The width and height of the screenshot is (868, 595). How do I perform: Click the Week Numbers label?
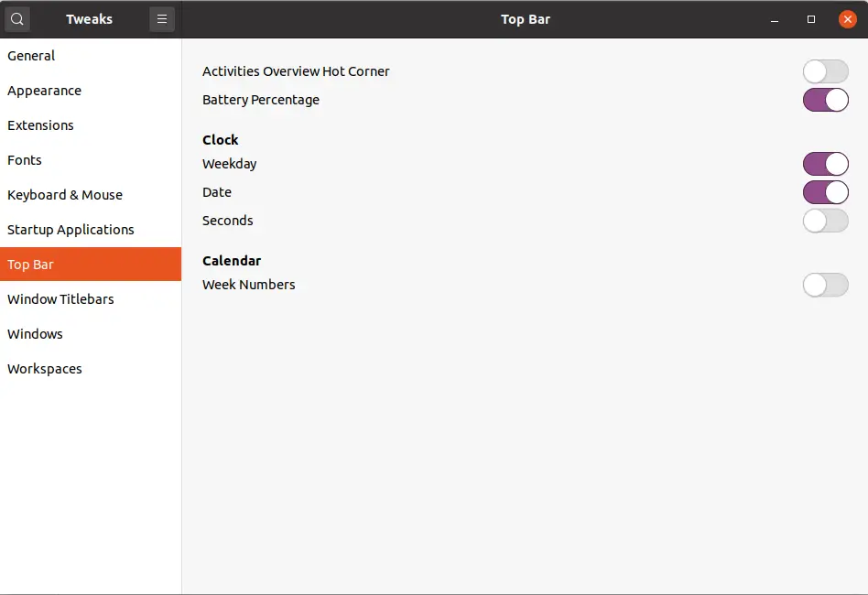pos(248,285)
